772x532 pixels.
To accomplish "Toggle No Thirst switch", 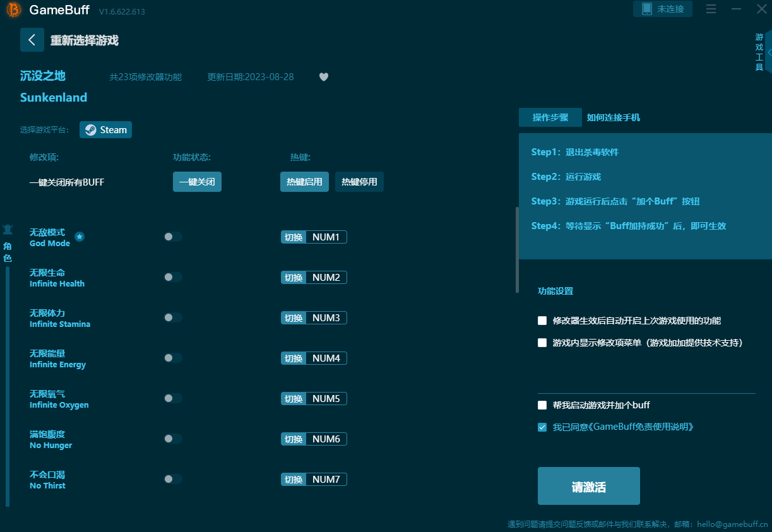I will click(173, 479).
